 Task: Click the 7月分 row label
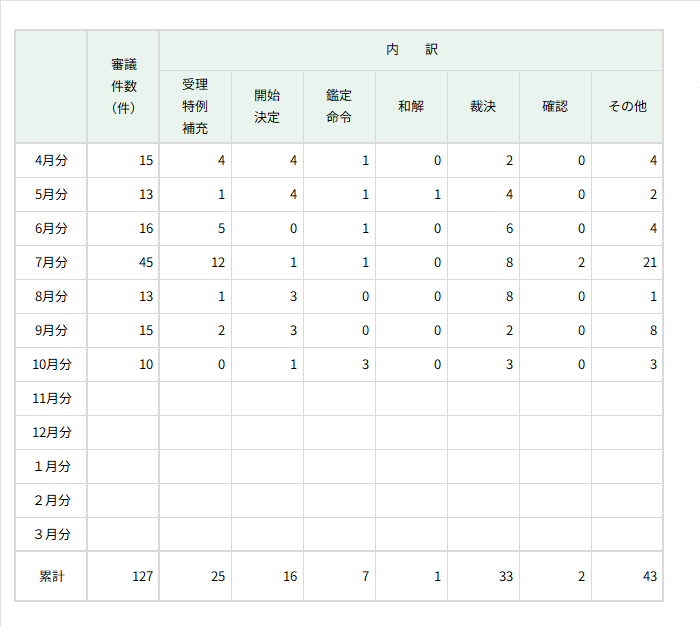pyautogui.click(x=51, y=262)
